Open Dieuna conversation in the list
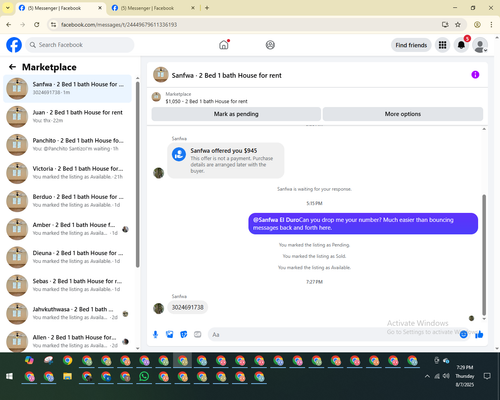 coord(67,257)
